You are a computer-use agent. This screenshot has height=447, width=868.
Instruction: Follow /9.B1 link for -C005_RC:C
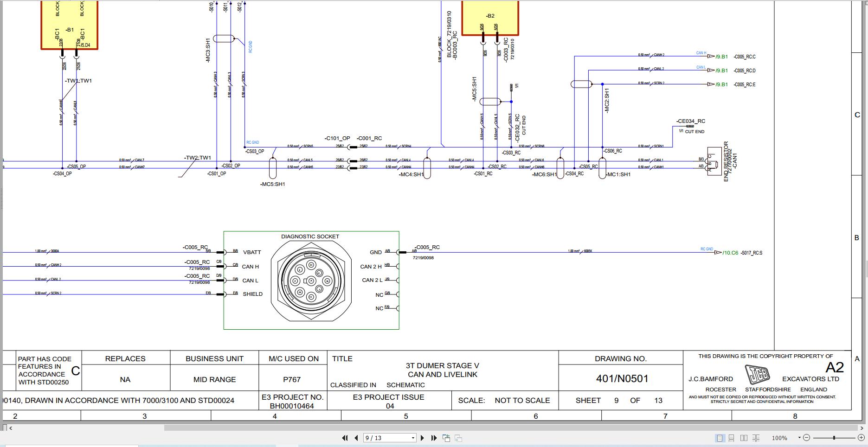721,57
